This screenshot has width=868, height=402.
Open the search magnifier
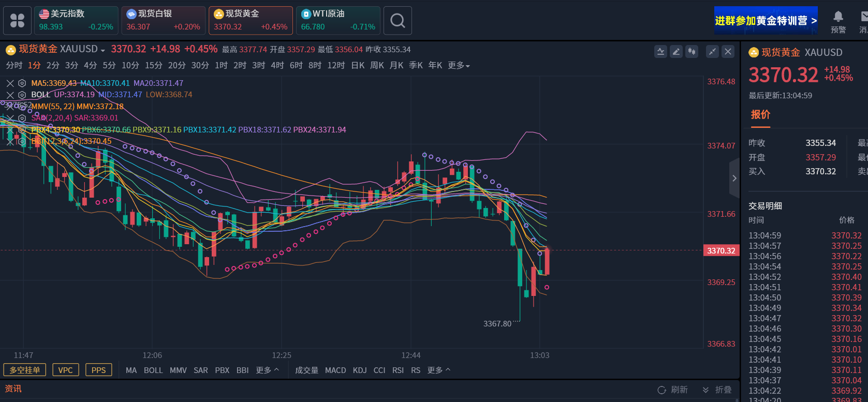[398, 21]
